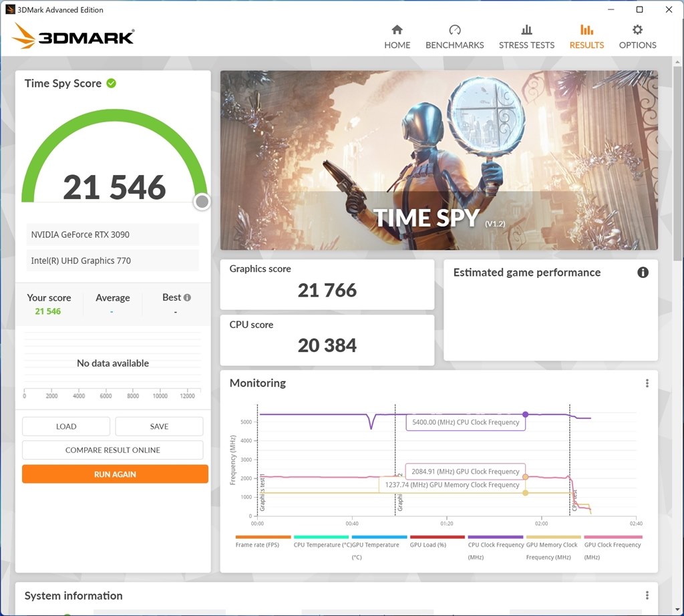
Task: Toggle GPU Load (%) legend item
Action: click(437, 541)
